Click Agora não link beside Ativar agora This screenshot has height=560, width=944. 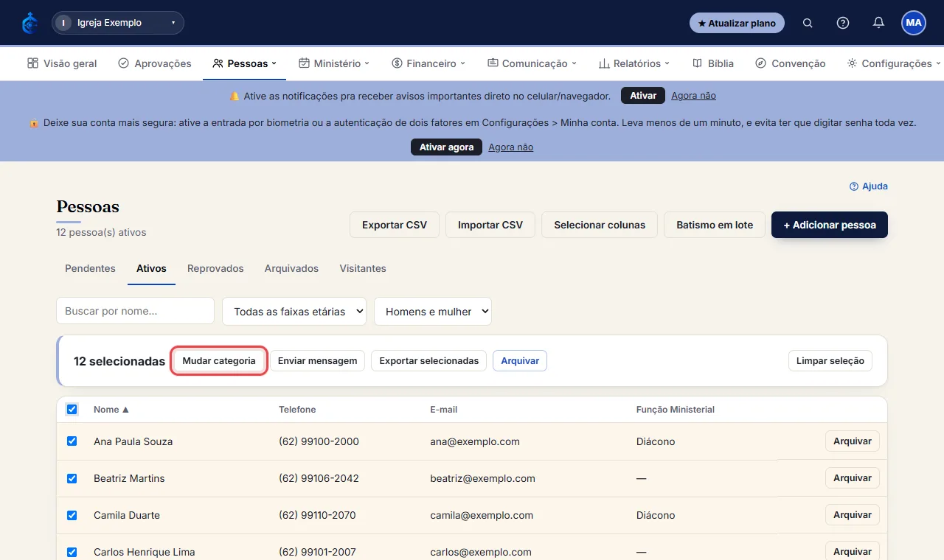[510, 147]
